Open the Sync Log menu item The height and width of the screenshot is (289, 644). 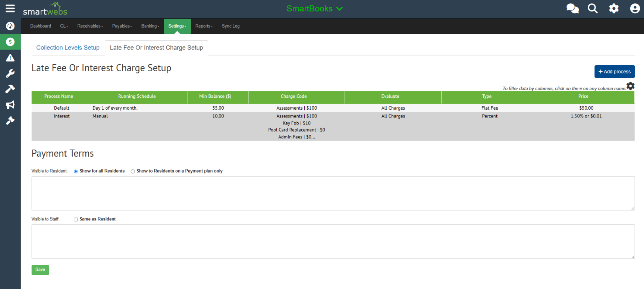click(x=230, y=26)
